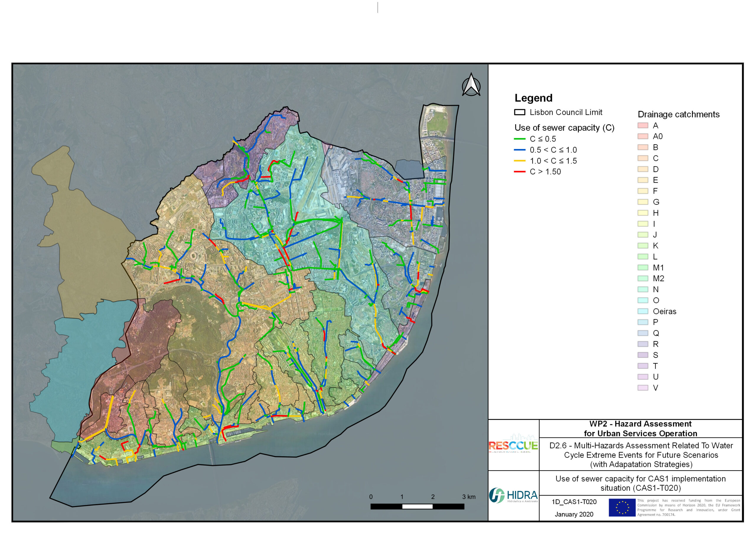The image size is (756, 534).
Task: Click the 1D_CAS1-T020 map code text
Action: (x=574, y=502)
